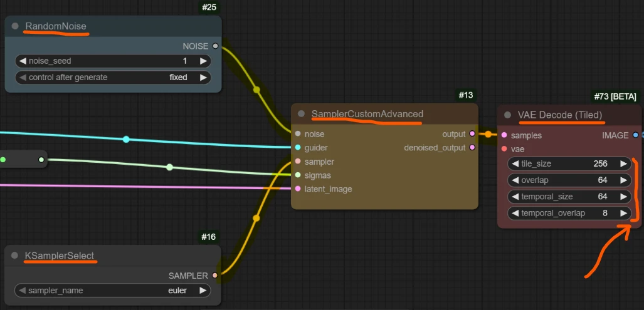Click the latent_image input socket
The height and width of the screenshot is (310, 644).
pos(298,189)
